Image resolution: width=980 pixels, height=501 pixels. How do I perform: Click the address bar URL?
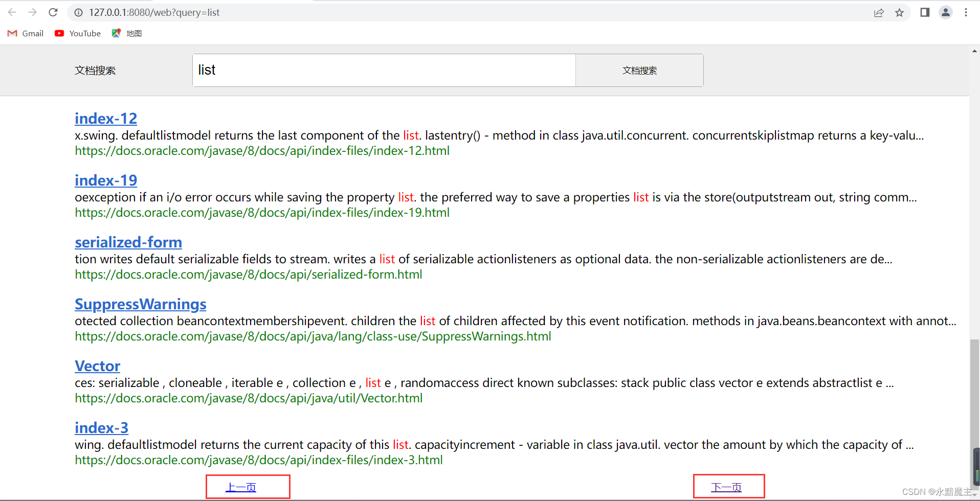click(x=154, y=12)
